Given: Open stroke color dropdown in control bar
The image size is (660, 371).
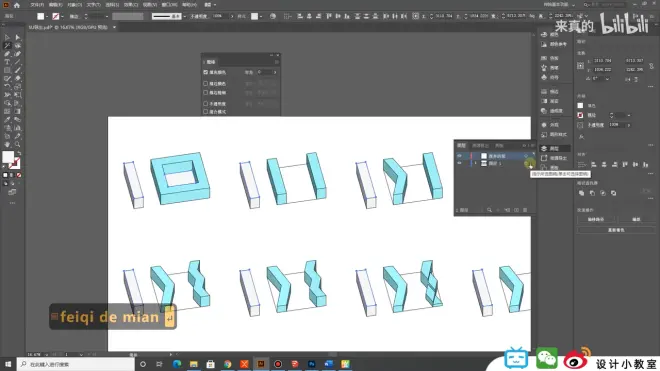Looking at the screenshot, I should [x=62, y=16].
